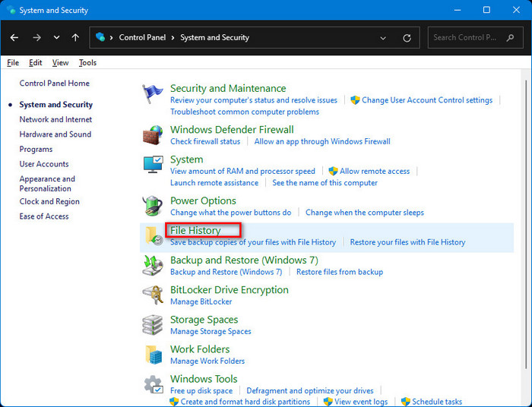Screen dimensions: 532x407
Task: Click shield icon beside Schedule tasks
Action: tap(405, 402)
